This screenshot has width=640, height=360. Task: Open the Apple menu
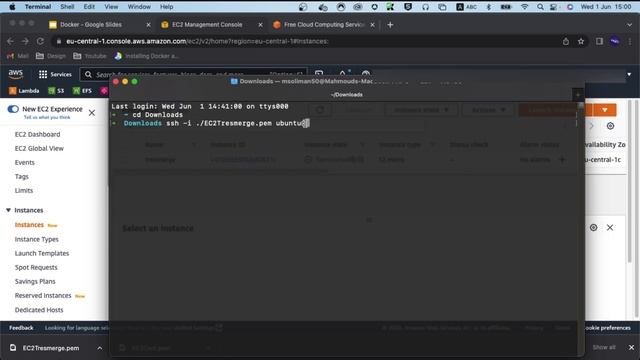pos(12,7)
